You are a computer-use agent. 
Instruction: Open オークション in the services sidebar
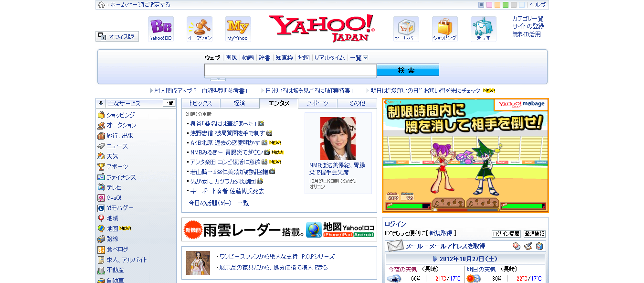[x=121, y=125]
